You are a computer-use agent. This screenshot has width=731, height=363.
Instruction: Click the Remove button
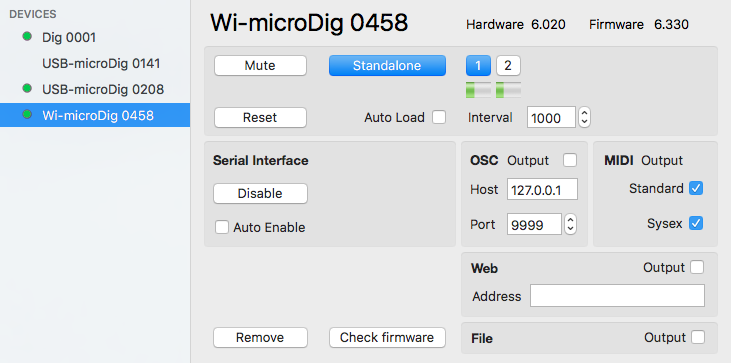tap(260, 337)
